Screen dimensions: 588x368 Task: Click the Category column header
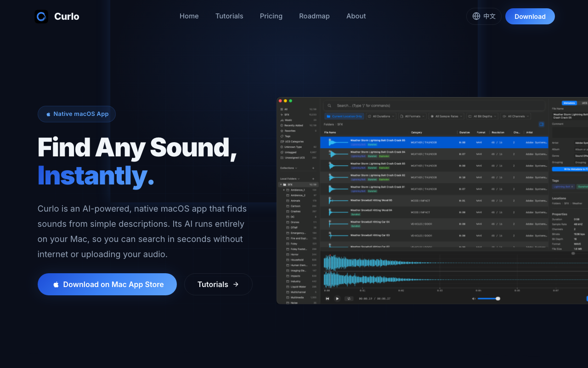(x=417, y=132)
